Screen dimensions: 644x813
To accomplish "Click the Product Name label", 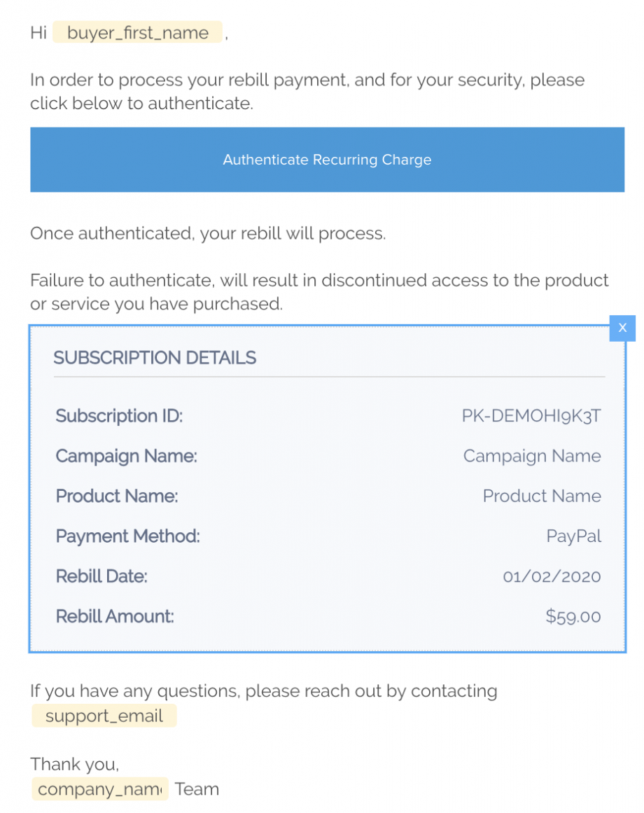I will 117,496.
